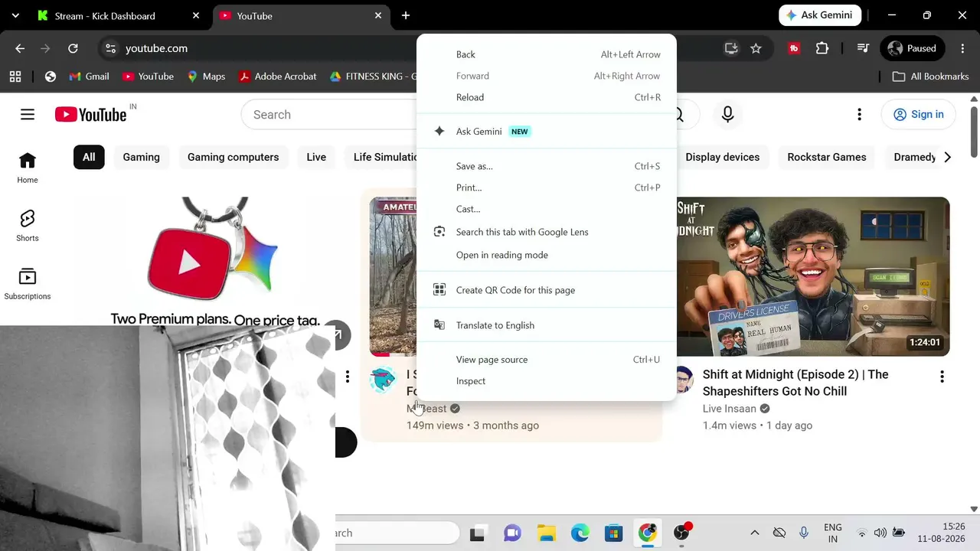Open Microsoft Store from the taskbar

point(613,533)
